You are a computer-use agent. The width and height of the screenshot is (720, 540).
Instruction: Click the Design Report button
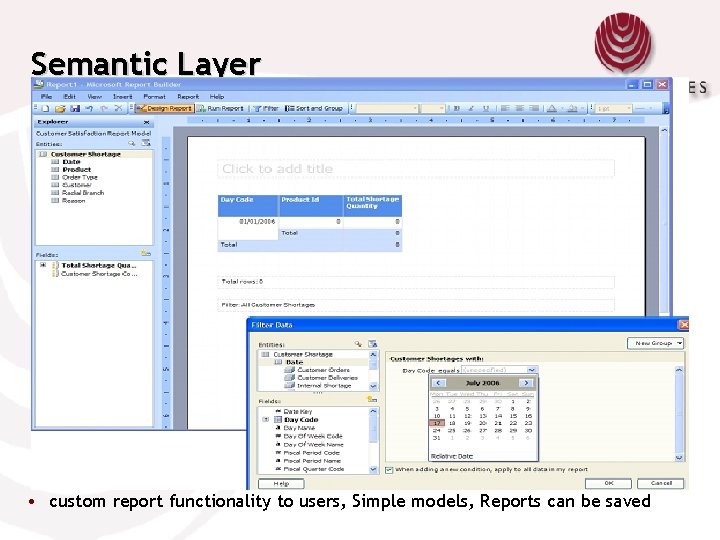coord(164,109)
